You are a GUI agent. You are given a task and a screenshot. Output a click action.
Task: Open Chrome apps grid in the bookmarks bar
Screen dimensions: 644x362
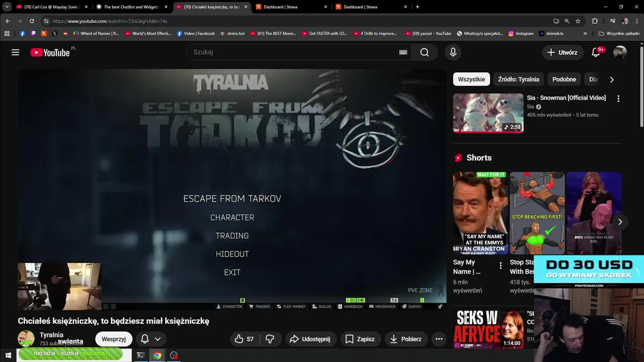(x=7, y=34)
